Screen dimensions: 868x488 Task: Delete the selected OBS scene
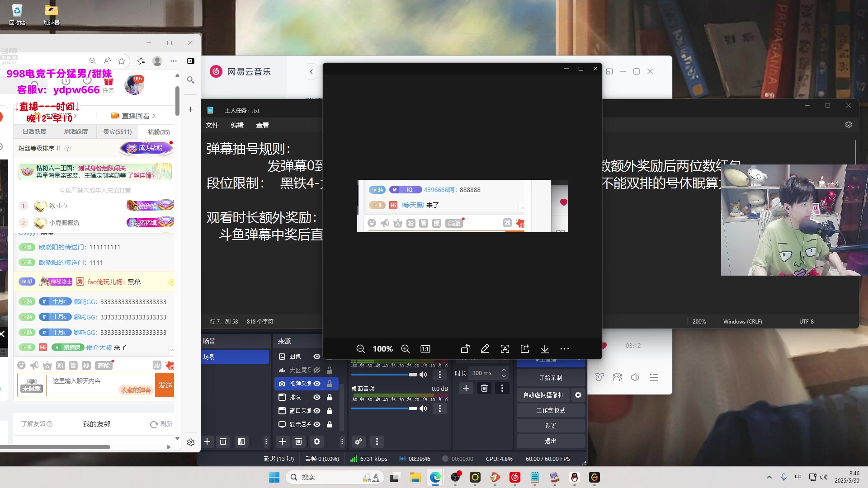[x=223, y=441]
